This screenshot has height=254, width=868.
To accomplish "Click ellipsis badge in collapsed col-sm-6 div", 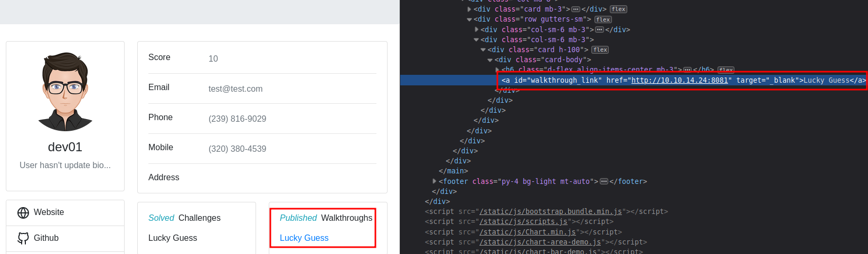I will point(599,30).
